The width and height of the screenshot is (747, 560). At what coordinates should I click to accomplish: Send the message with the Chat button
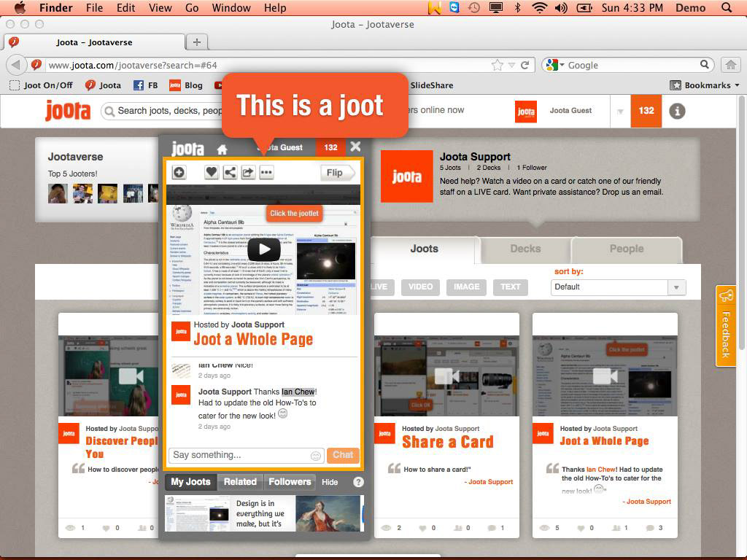coord(343,455)
